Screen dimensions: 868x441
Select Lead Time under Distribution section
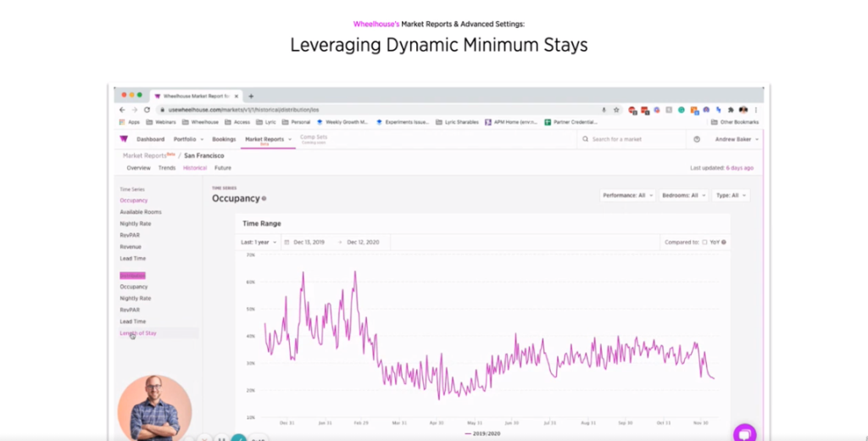(133, 321)
